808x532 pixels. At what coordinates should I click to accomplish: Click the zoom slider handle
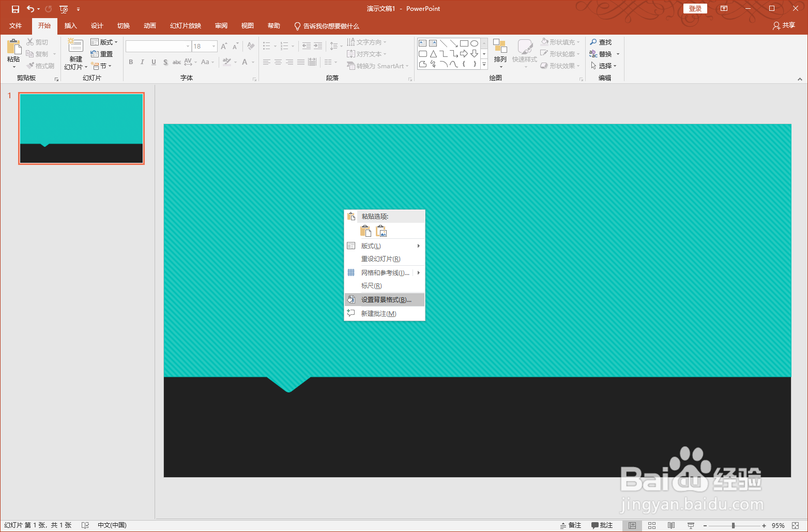point(733,526)
